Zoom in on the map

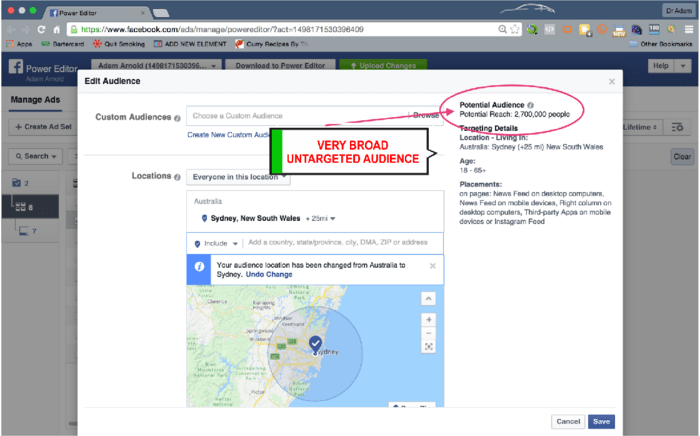point(429,320)
